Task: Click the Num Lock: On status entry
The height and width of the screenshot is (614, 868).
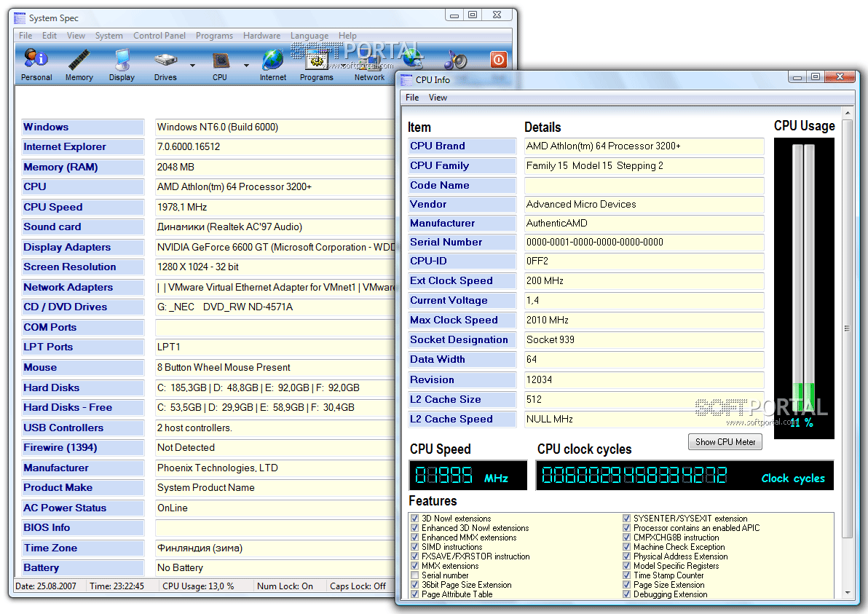Action: pyautogui.click(x=285, y=586)
